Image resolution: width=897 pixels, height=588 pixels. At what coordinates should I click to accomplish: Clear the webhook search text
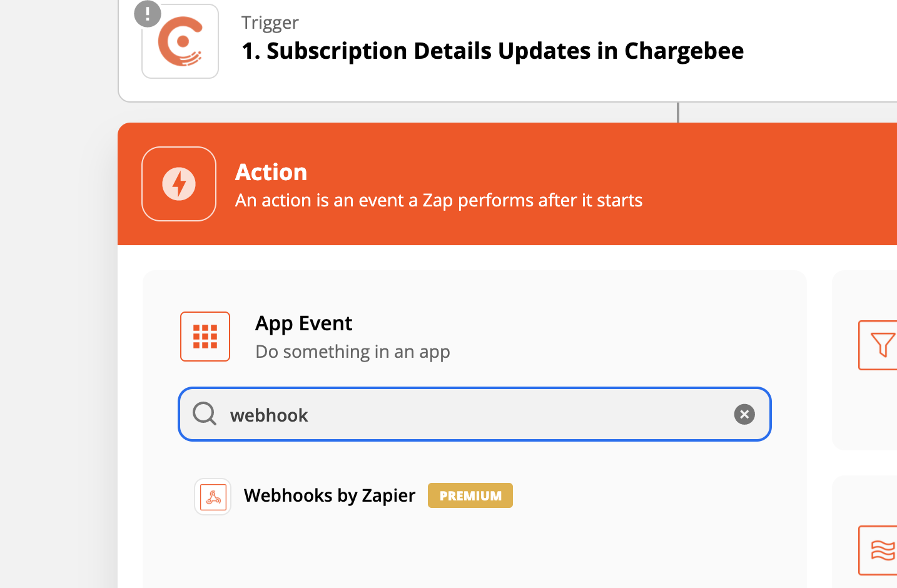pyautogui.click(x=744, y=414)
